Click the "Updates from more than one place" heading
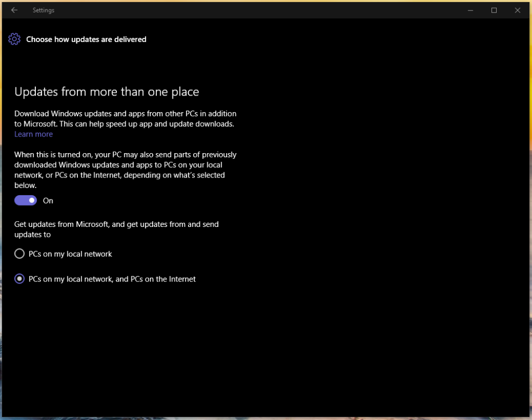This screenshot has width=532, height=420. pos(107,92)
